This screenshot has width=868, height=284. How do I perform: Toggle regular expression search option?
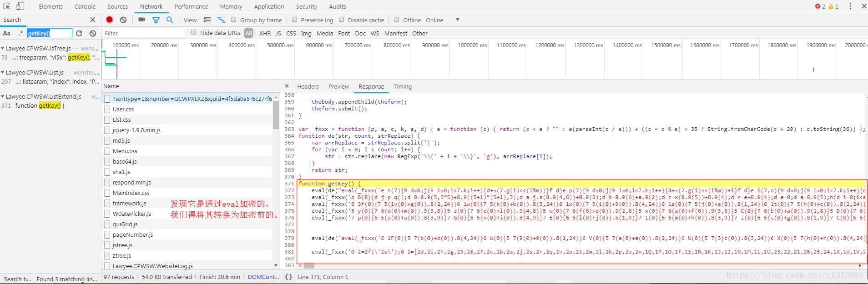[x=20, y=33]
